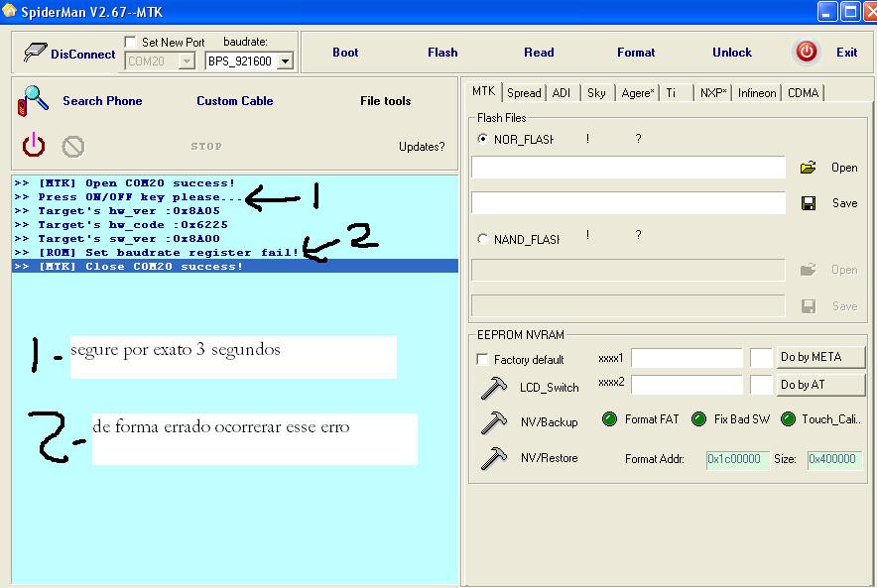The image size is (877, 588).
Task: Select log line 'Target's sw_ver :0x8A00'
Action: tap(235, 239)
